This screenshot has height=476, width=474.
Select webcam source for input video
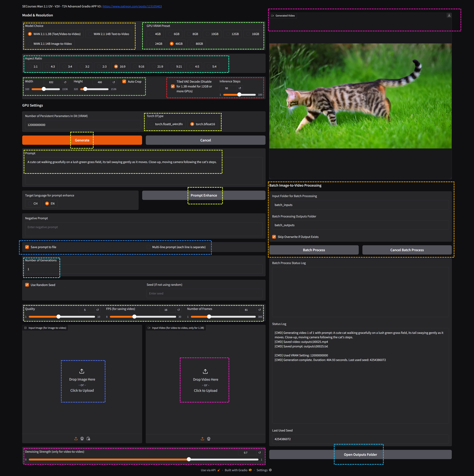click(209, 439)
